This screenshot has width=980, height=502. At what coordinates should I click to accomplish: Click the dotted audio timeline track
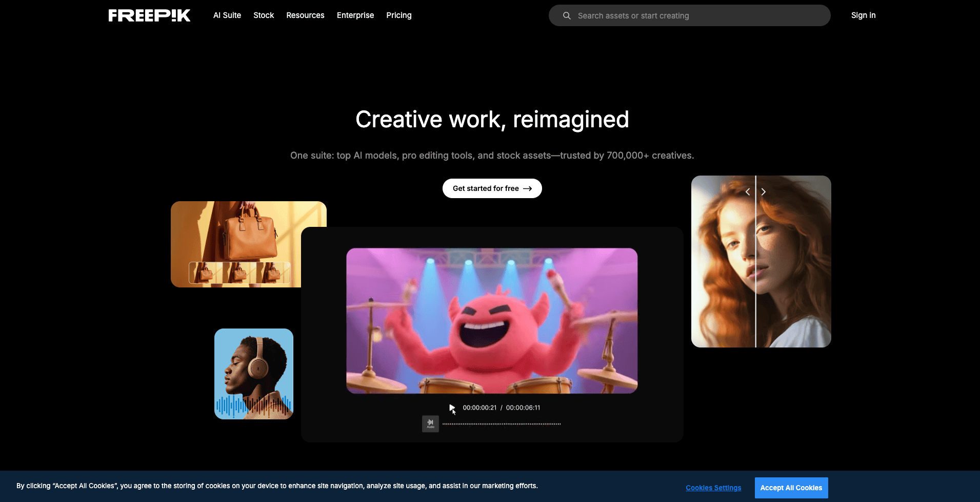click(502, 424)
